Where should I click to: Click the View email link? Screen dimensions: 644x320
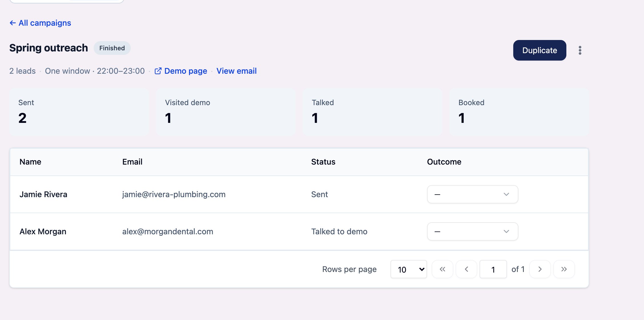click(236, 71)
